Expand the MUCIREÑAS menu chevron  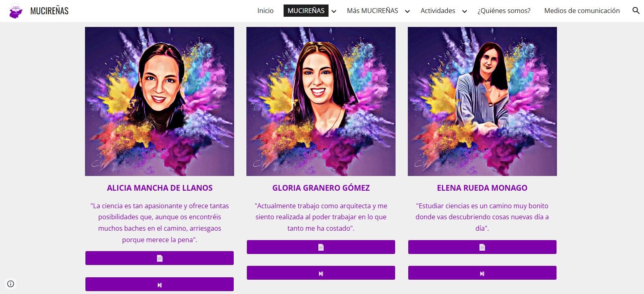pyautogui.click(x=334, y=11)
